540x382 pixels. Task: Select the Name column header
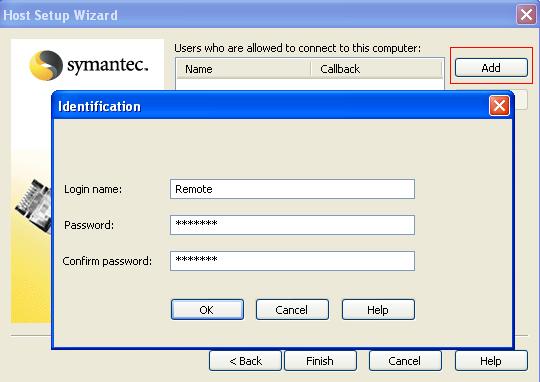click(x=244, y=69)
